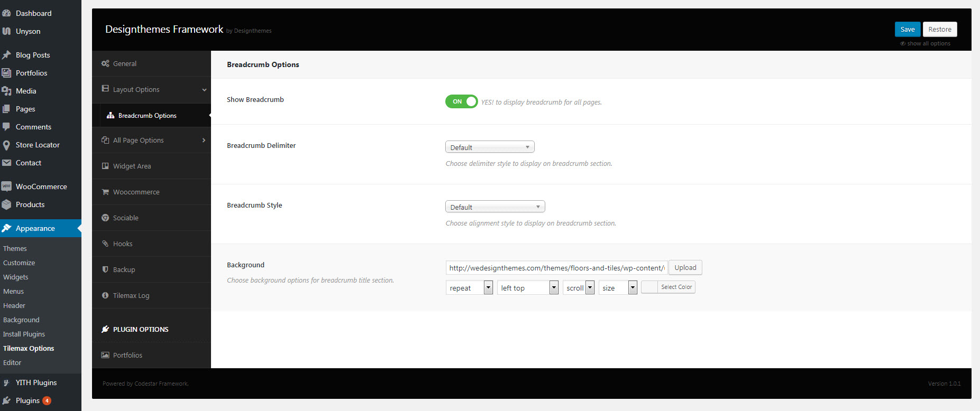
Task: Click the Woocommerce cart icon
Action: pos(105,192)
